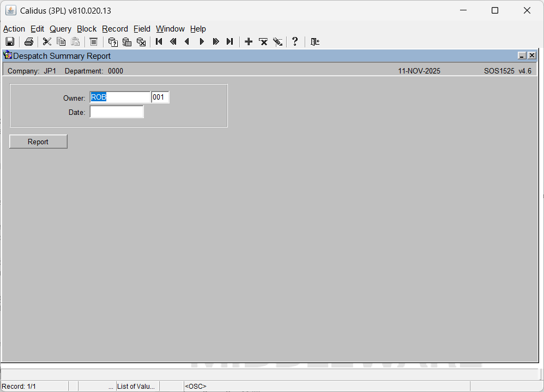Jump to first record arrow icon
Viewport: 544px width, 392px height.
[x=159, y=42]
